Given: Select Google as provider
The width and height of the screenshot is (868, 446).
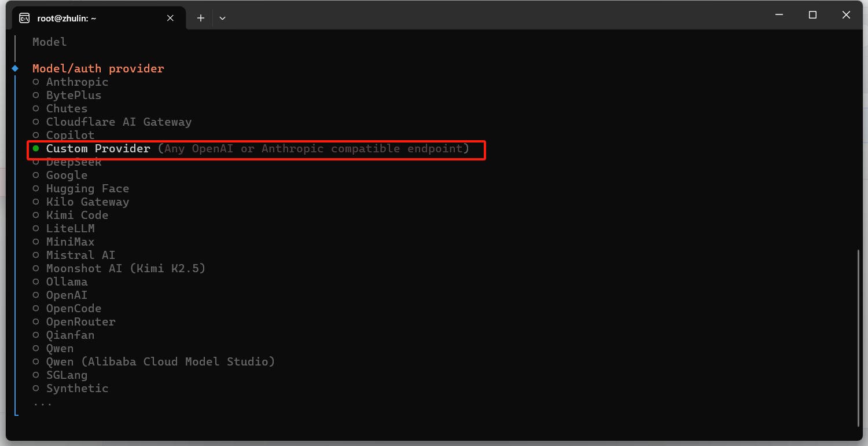Looking at the screenshot, I should point(60,176).
